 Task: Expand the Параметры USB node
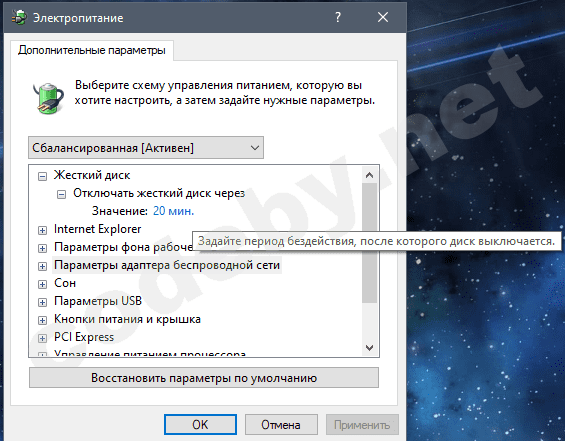point(42,302)
